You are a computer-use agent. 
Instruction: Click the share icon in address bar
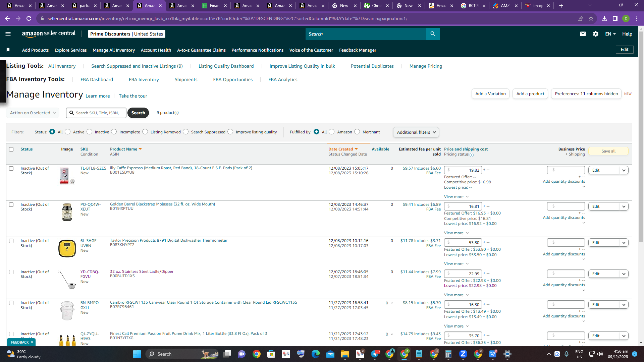coord(580,18)
